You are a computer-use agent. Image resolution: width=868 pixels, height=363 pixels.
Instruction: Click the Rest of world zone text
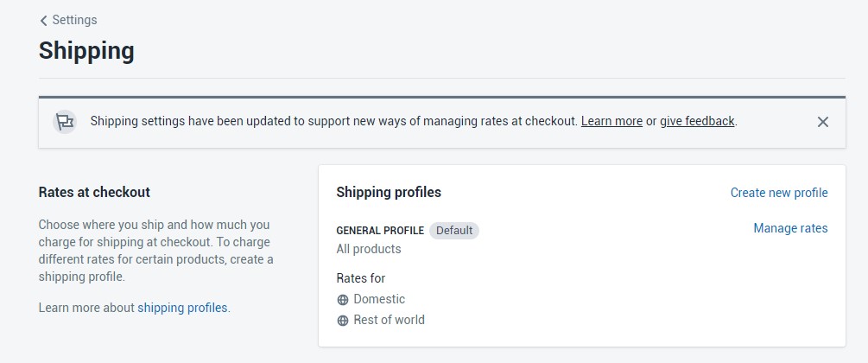point(389,320)
